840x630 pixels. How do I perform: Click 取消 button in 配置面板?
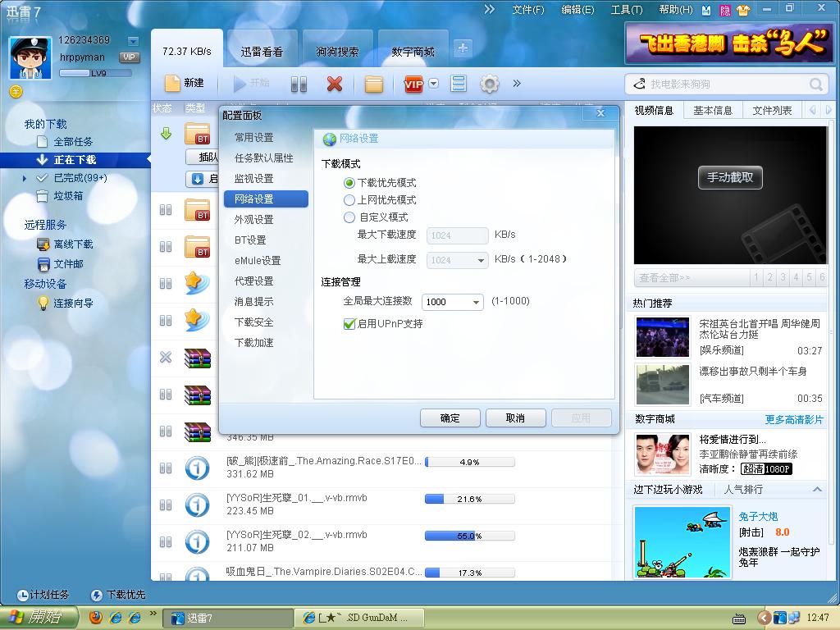(x=515, y=418)
